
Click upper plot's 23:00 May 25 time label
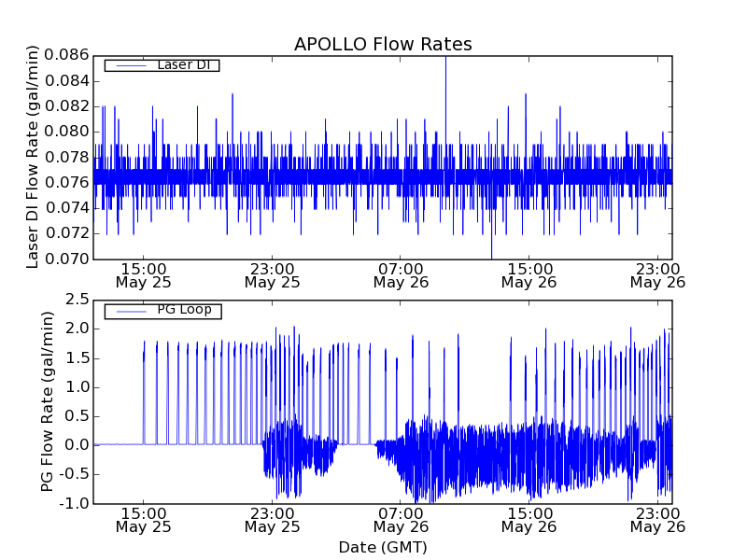coord(272,274)
